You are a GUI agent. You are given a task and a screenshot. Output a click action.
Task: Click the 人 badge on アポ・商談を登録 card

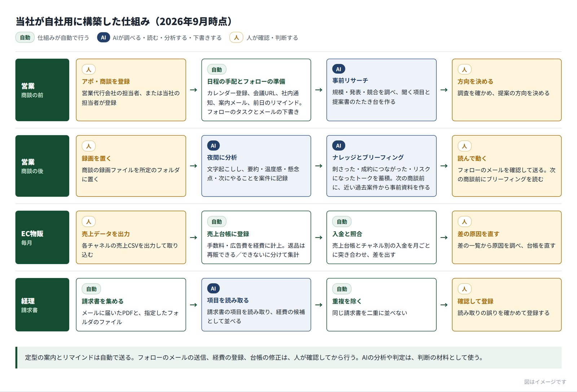click(x=89, y=69)
